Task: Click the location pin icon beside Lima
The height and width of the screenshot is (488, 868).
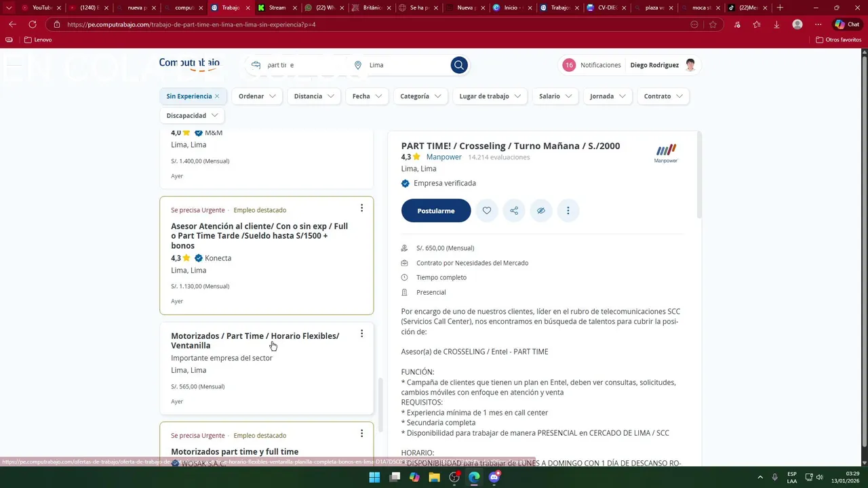Action: [358, 65]
